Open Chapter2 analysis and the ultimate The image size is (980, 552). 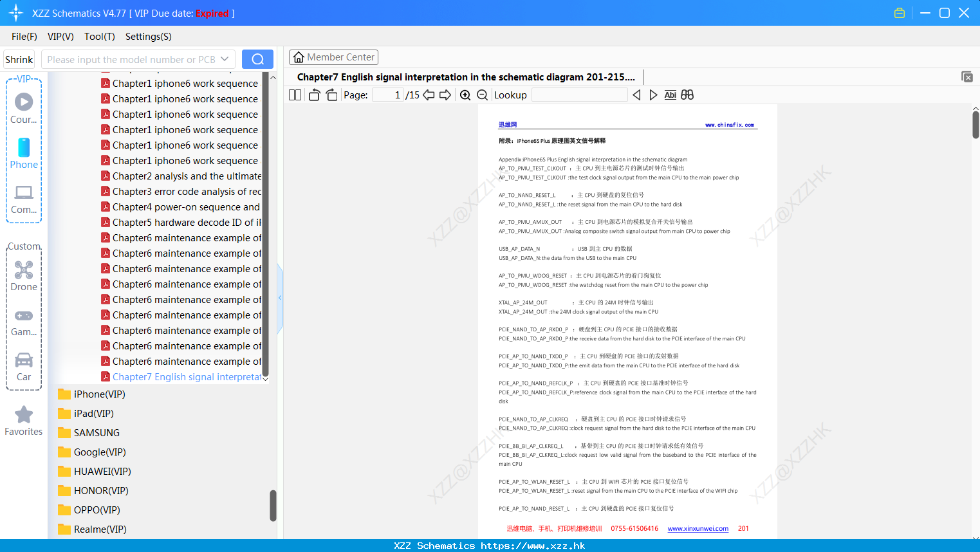click(181, 176)
